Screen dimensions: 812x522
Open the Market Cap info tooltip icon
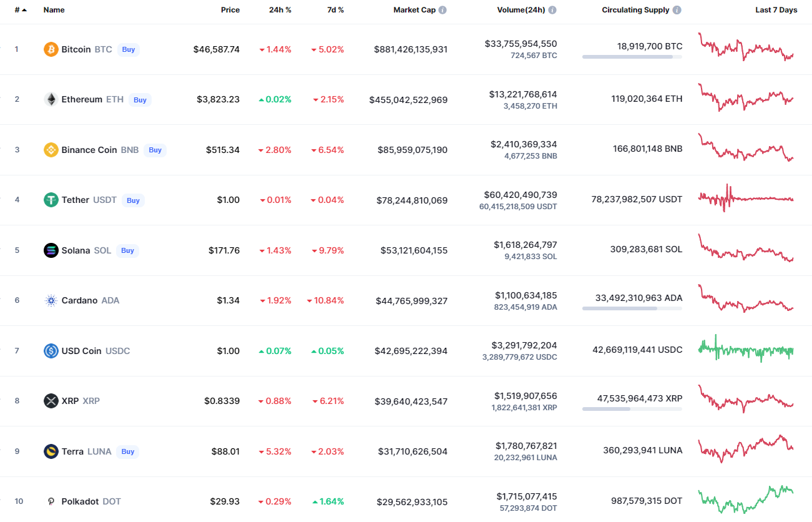pyautogui.click(x=443, y=10)
